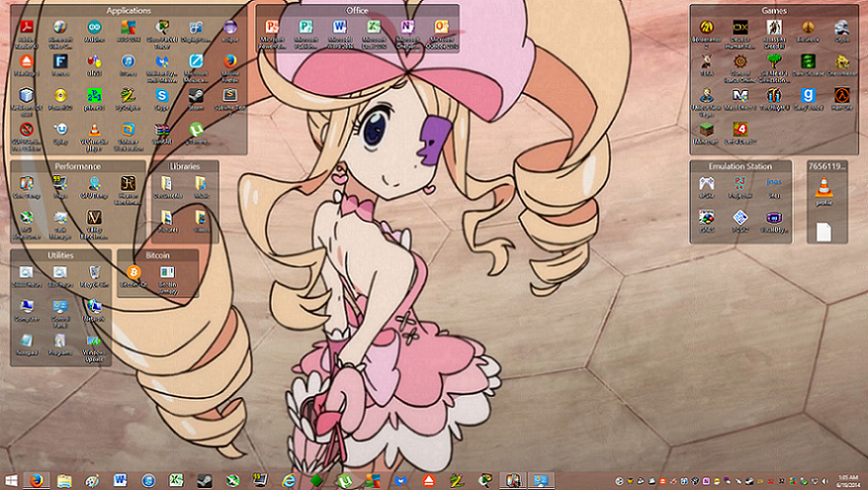868x490 pixels.
Task: Open GPU Temp in Performance fence
Action: point(94,183)
